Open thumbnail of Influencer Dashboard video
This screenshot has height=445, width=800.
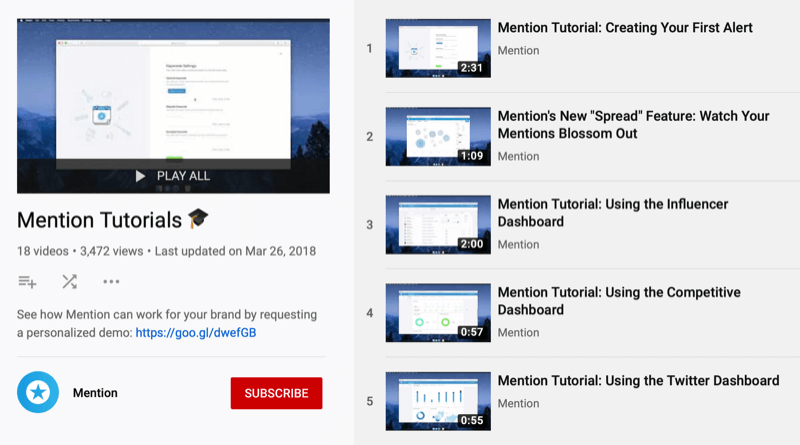click(x=438, y=225)
